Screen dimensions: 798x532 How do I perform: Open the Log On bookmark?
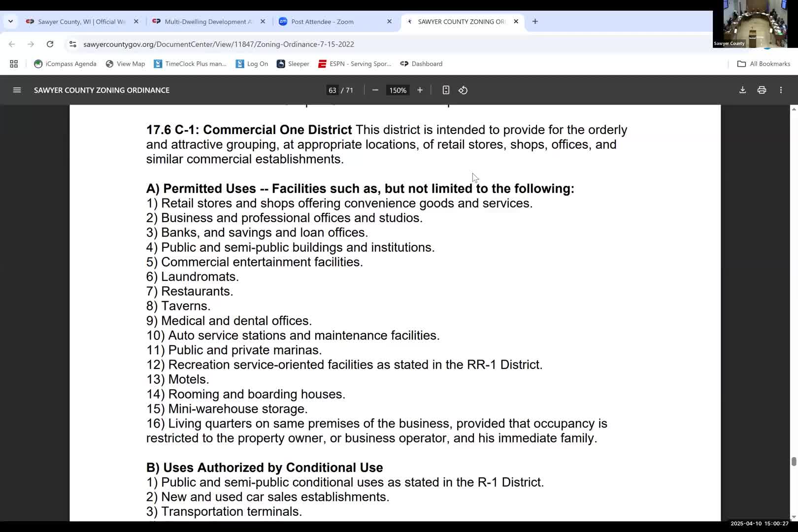[252, 64]
